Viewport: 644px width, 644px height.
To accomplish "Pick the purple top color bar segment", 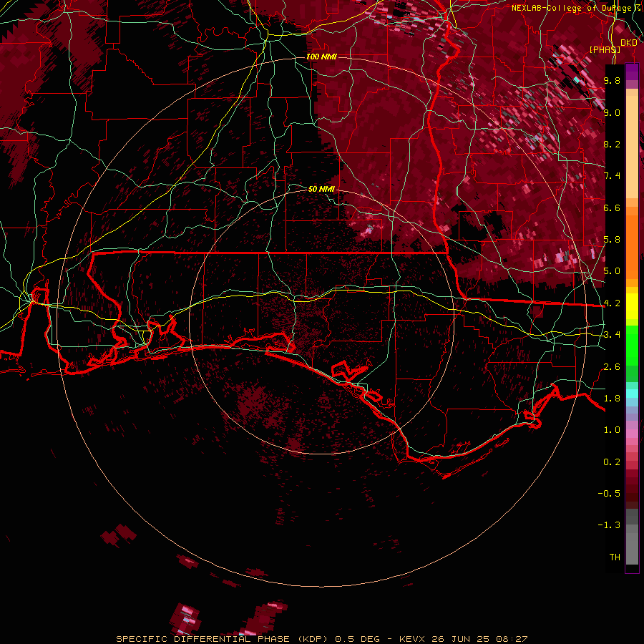I will (632, 72).
